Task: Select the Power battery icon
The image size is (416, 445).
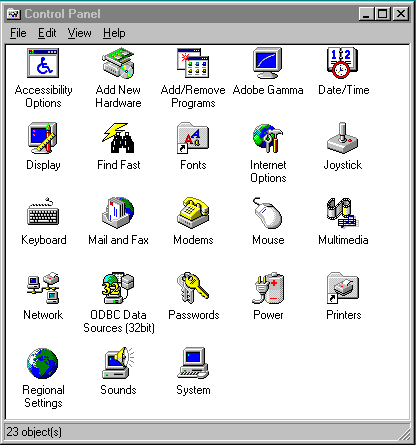Action: coord(268,288)
